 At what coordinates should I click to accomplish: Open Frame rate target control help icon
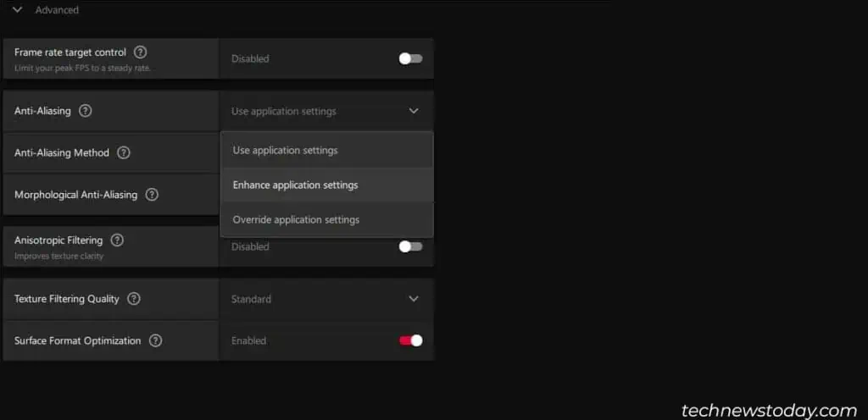click(x=141, y=52)
